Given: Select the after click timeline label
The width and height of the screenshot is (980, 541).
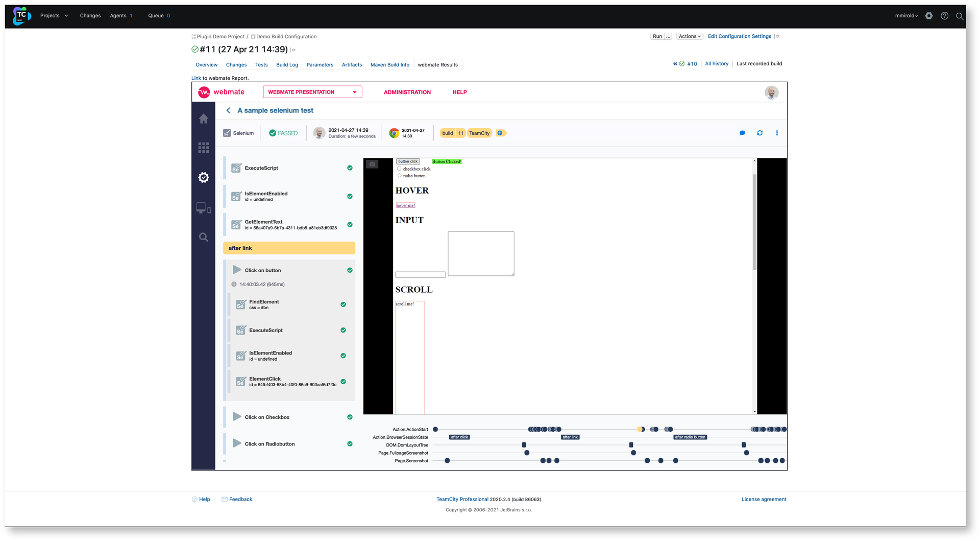Looking at the screenshot, I should [x=459, y=437].
